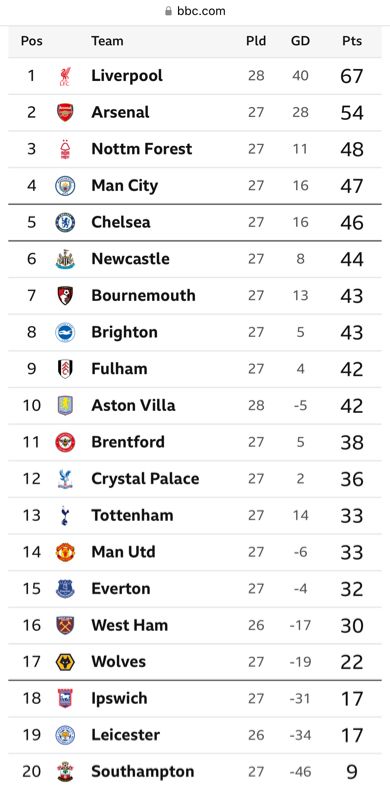Open the Aston Villa team link
Viewport: 390px width, 786px height.
pyautogui.click(x=133, y=405)
